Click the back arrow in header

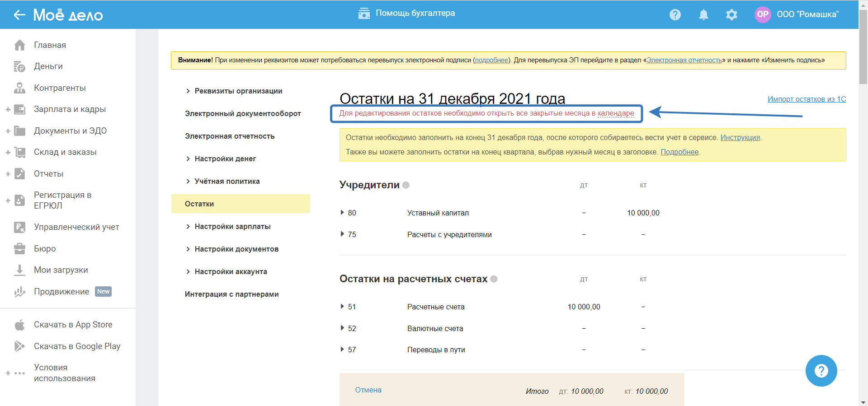pyautogui.click(x=19, y=15)
